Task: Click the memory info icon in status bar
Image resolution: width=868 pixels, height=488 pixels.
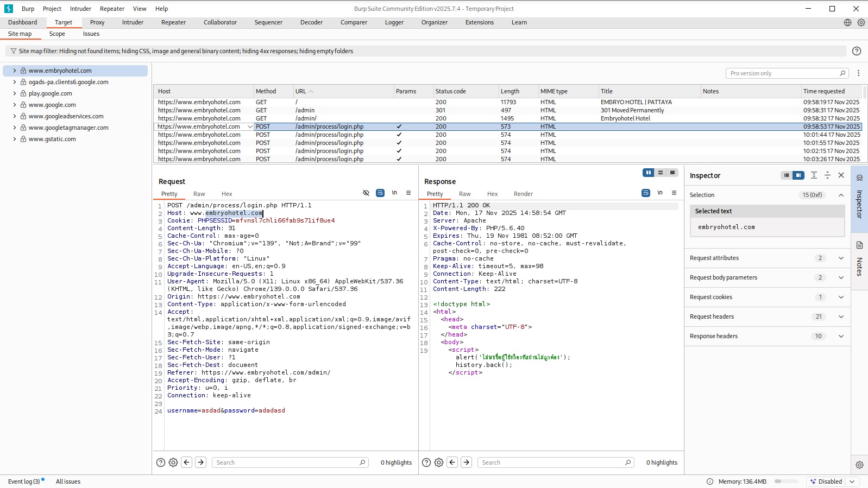Action: [710, 481]
